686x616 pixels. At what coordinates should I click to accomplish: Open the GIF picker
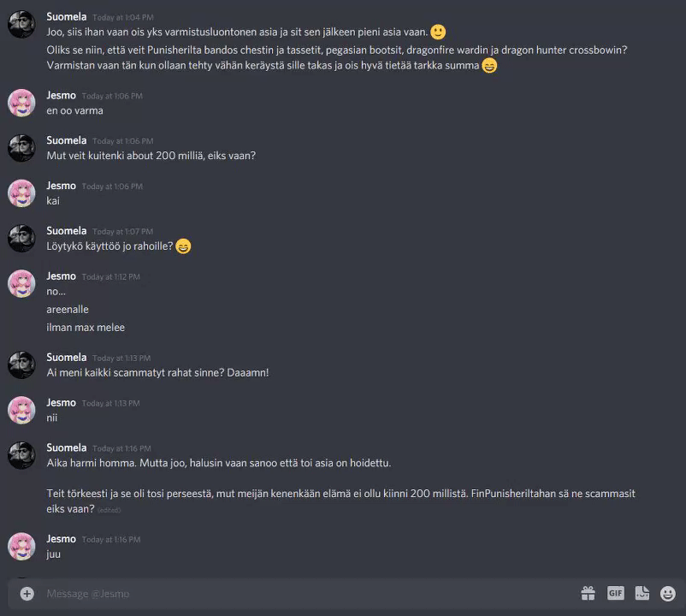616,593
